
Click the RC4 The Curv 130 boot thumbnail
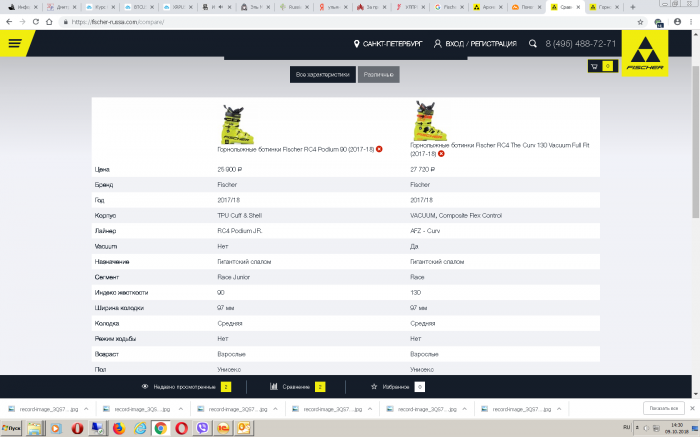tap(431, 120)
